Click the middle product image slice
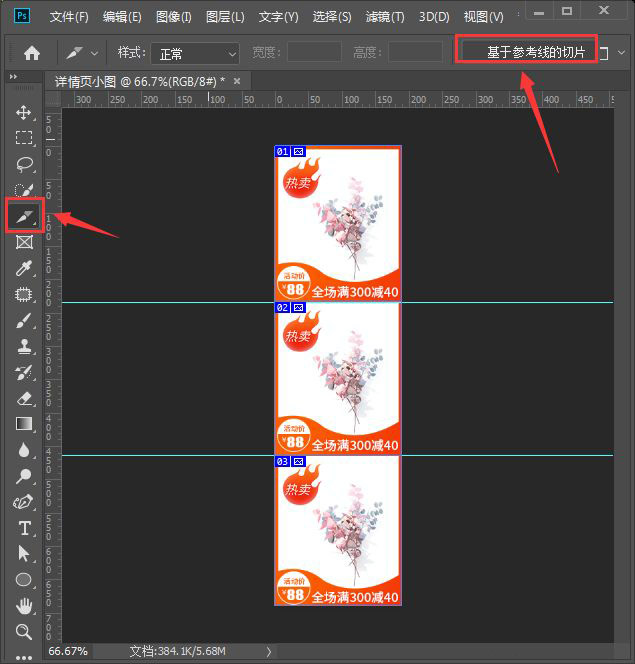 pyautogui.click(x=338, y=379)
